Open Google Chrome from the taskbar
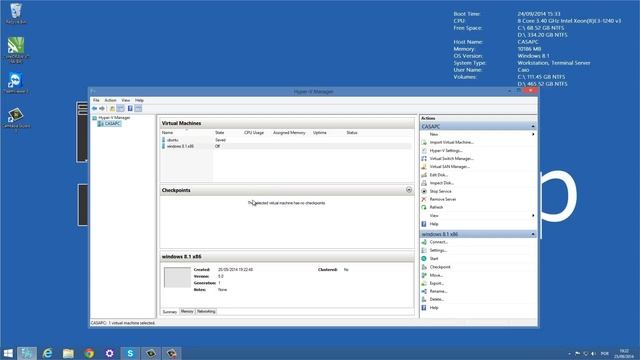This screenshot has width=640, height=360. click(x=89, y=353)
